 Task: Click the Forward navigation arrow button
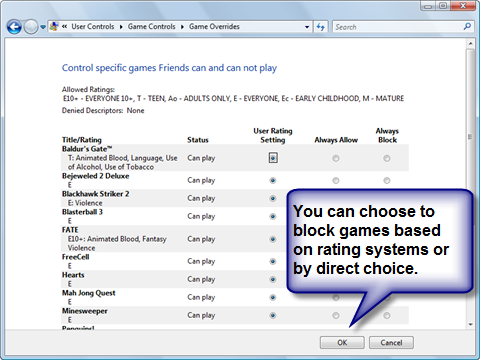31,27
